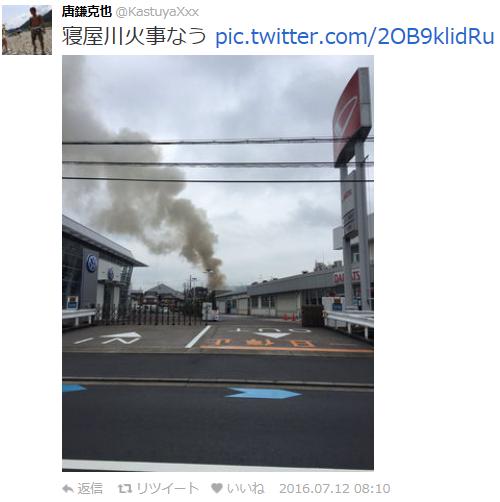Click the display name 唐鎌克也
This screenshot has width=500, height=502.
(x=86, y=12)
